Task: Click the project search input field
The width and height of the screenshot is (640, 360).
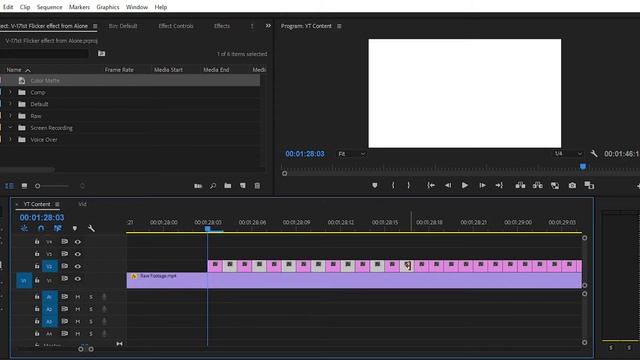Action: pyautogui.click(x=44, y=53)
